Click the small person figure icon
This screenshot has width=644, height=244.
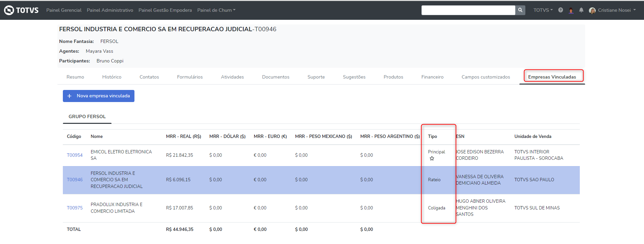coord(571,10)
